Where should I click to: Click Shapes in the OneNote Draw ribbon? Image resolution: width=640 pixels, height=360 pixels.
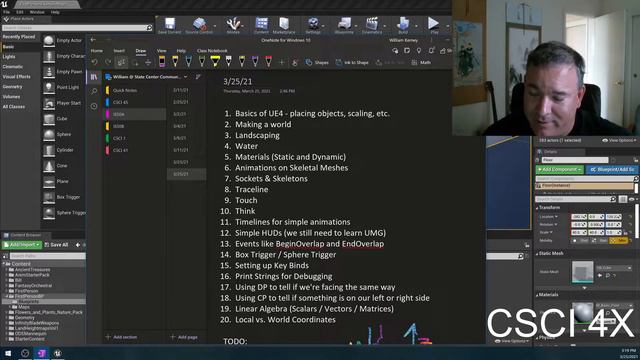tap(317, 62)
